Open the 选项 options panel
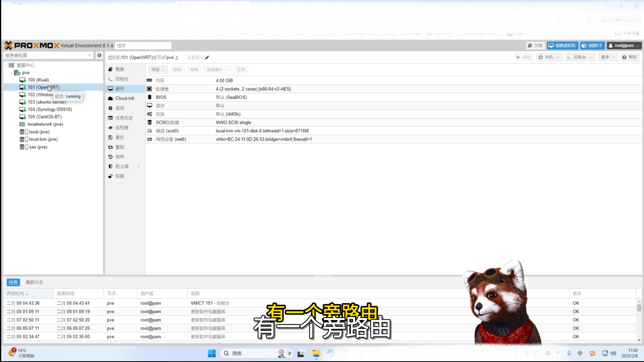The width and height of the screenshot is (644, 362). click(120, 108)
